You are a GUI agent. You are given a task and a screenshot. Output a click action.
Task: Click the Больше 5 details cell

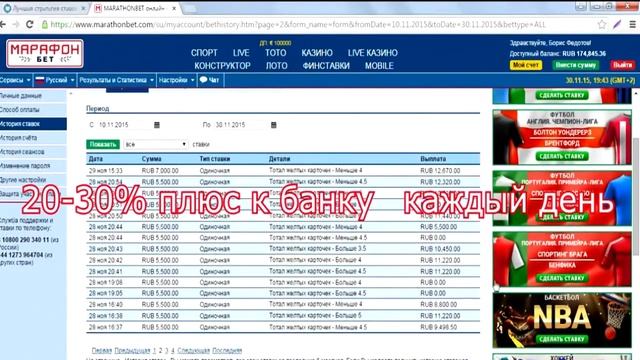(315, 316)
